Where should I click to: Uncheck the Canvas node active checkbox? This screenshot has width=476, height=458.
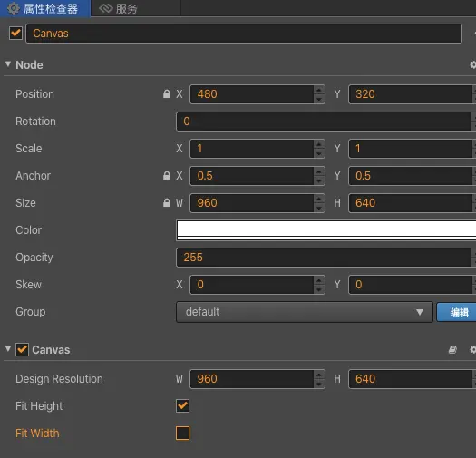pos(15,34)
